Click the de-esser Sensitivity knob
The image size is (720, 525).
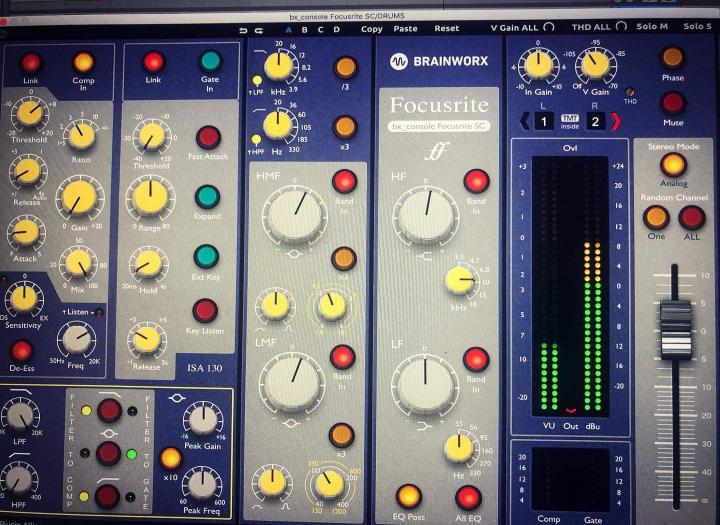tap(24, 299)
